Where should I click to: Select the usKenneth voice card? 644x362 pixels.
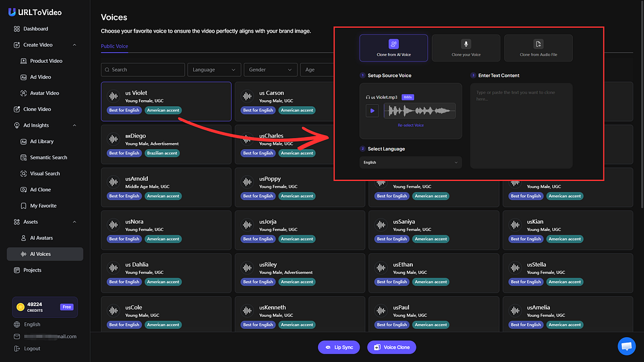pyautogui.click(x=300, y=314)
